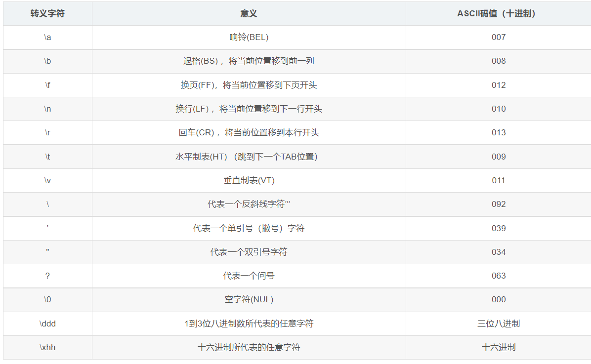The height and width of the screenshot is (364, 591).
Task: Select the lone backslash character cell
Action: [47, 204]
